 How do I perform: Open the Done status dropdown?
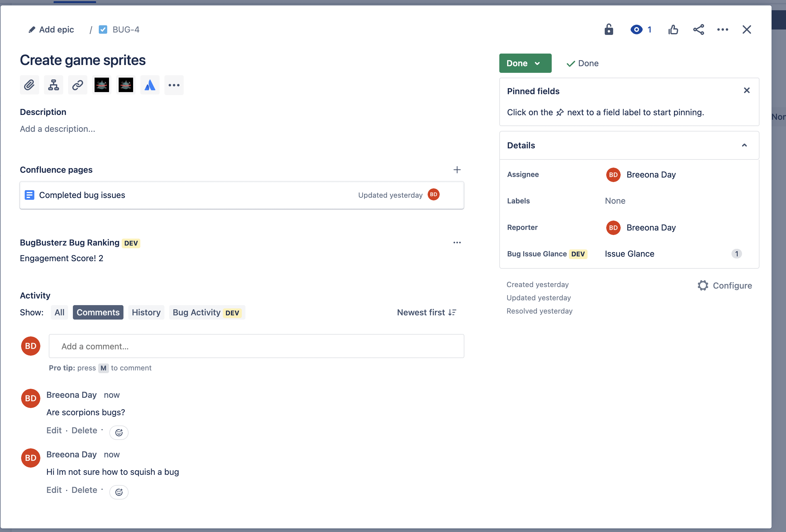[x=525, y=63]
